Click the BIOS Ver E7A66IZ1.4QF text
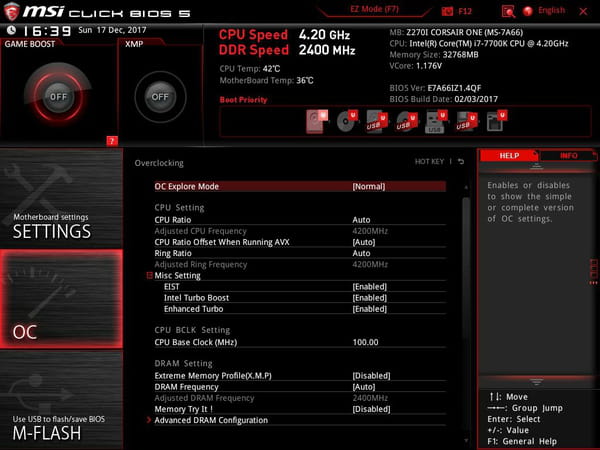600x450 pixels. (435, 88)
